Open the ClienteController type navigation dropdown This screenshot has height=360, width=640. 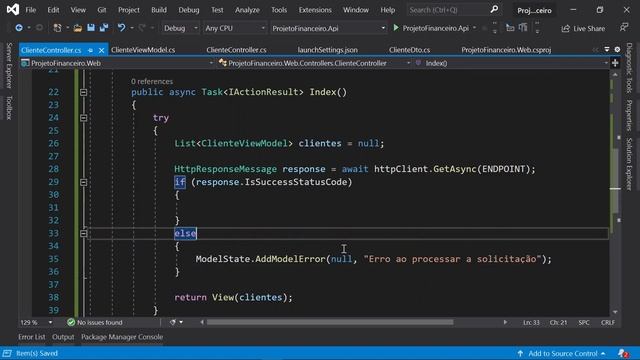coord(314,63)
